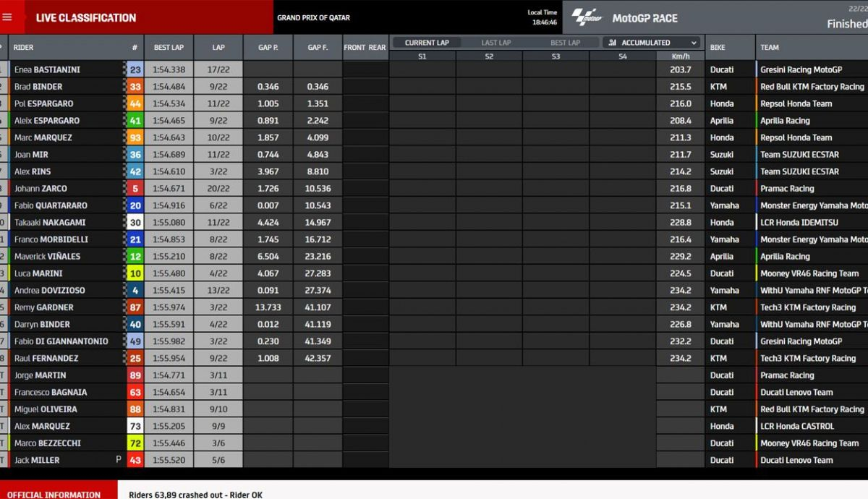Select rider Fabio QUARTARARO
Screen dimensions: 868x499
(x=51, y=205)
